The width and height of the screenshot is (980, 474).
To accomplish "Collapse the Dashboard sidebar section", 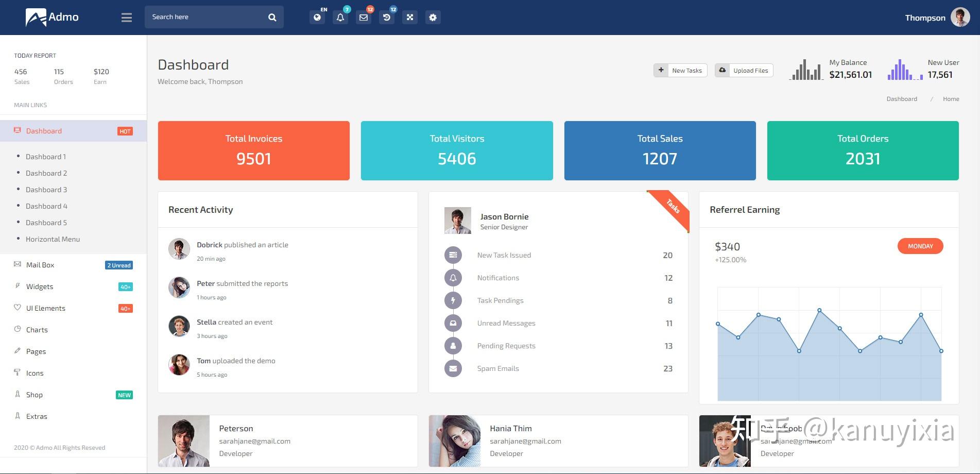I will point(73,131).
